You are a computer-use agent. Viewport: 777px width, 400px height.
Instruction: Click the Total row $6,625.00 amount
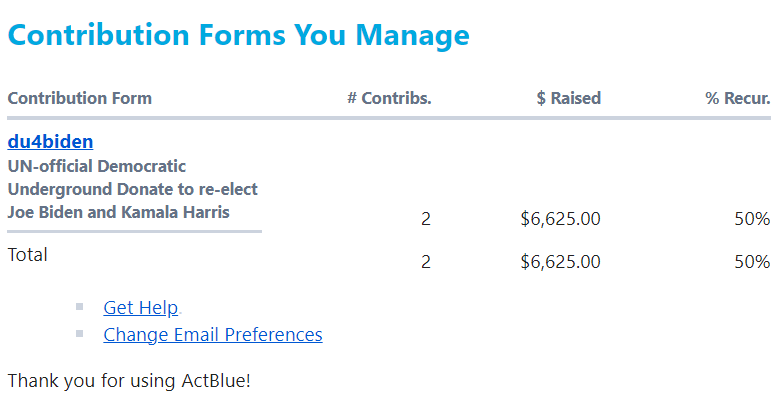560,262
